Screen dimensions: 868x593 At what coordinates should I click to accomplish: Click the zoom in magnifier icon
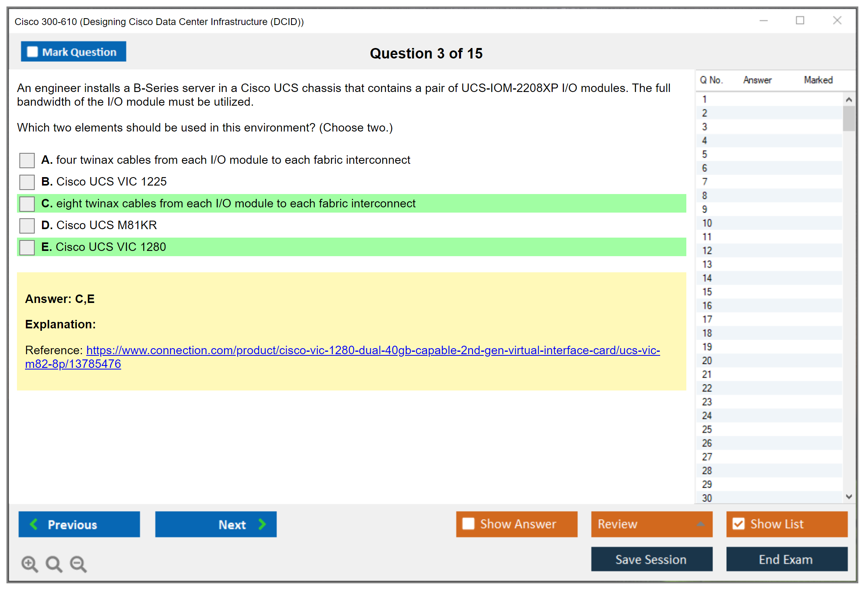(x=29, y=564)
